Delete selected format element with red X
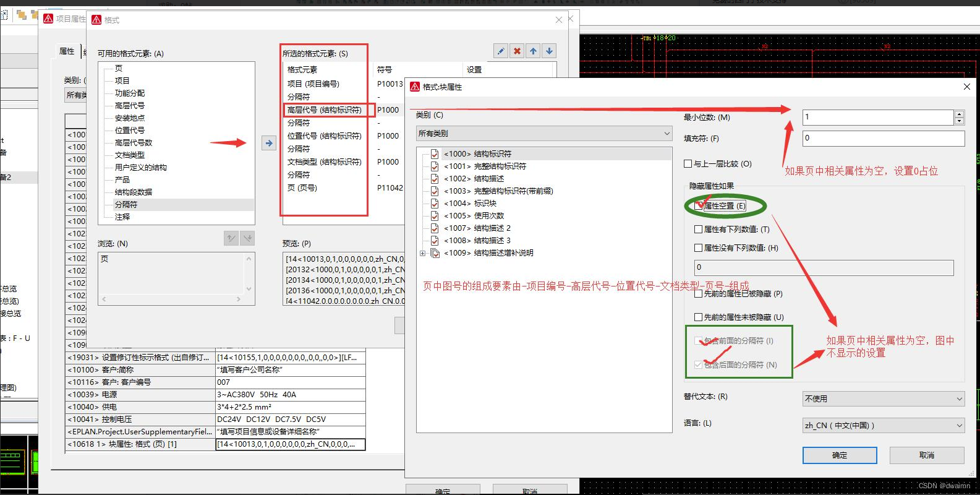The height and width of the screenshot is (495, 980). pos(517,51)
